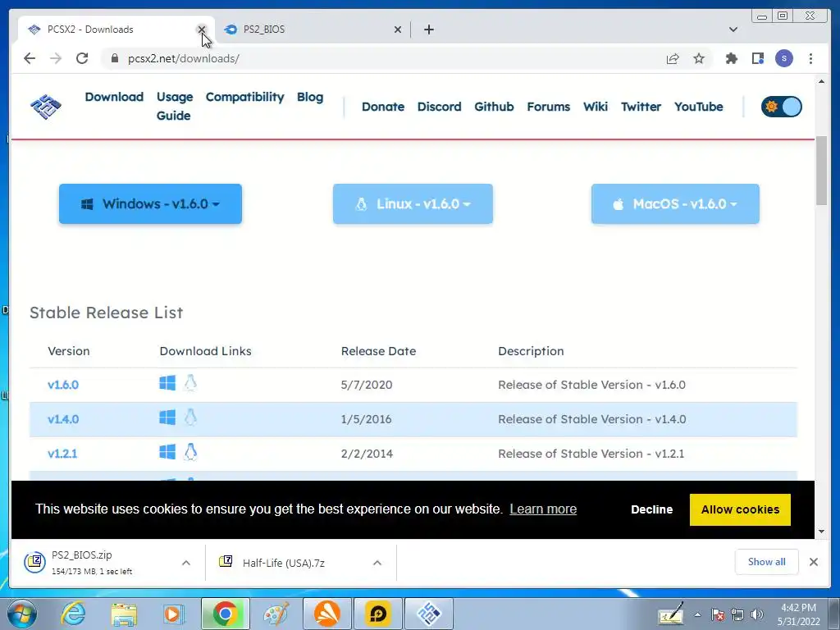Open Wiki link
Viewport: 840px width, 630px height.
click(596, 107)
